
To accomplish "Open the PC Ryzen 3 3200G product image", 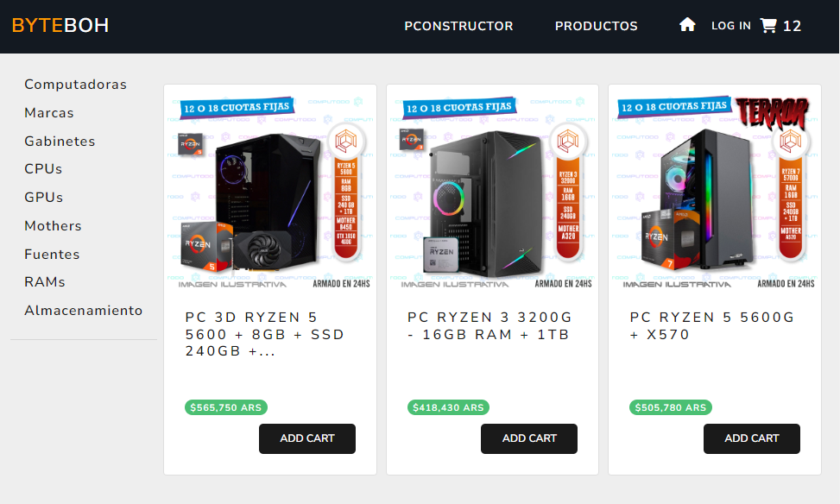I will 492,192.
